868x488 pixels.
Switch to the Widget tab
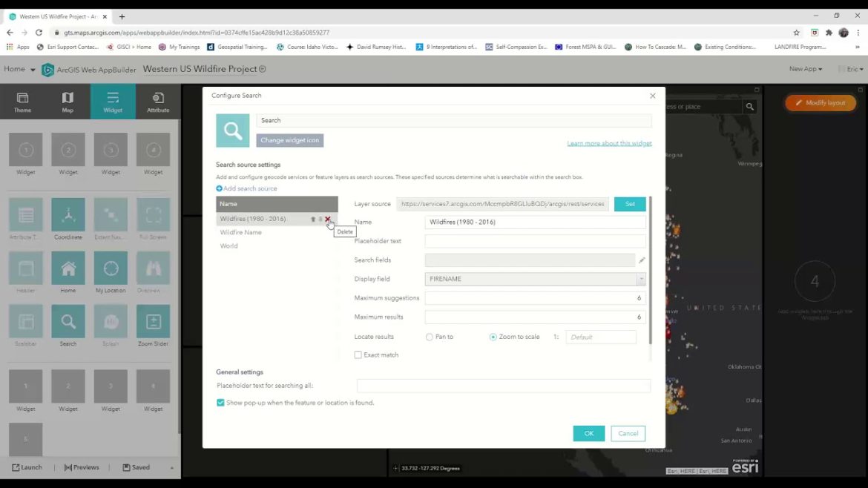[113, 102]
